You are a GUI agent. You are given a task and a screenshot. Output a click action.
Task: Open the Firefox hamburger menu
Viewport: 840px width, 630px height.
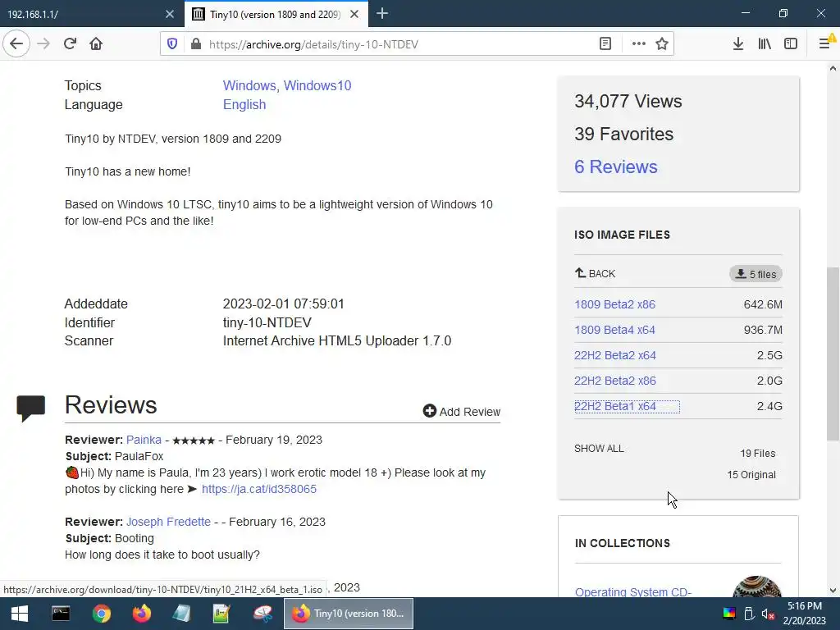coord(825,43)
